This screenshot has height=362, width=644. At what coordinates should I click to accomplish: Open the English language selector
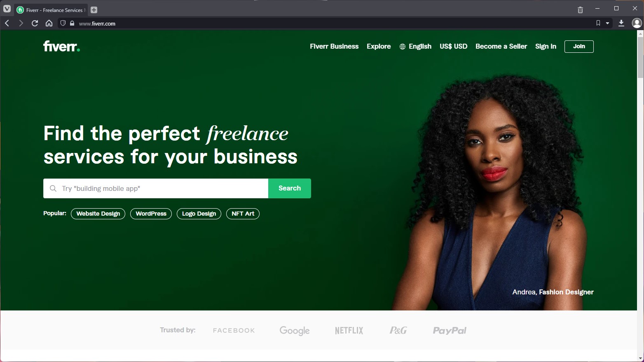[x=415, y=46]
